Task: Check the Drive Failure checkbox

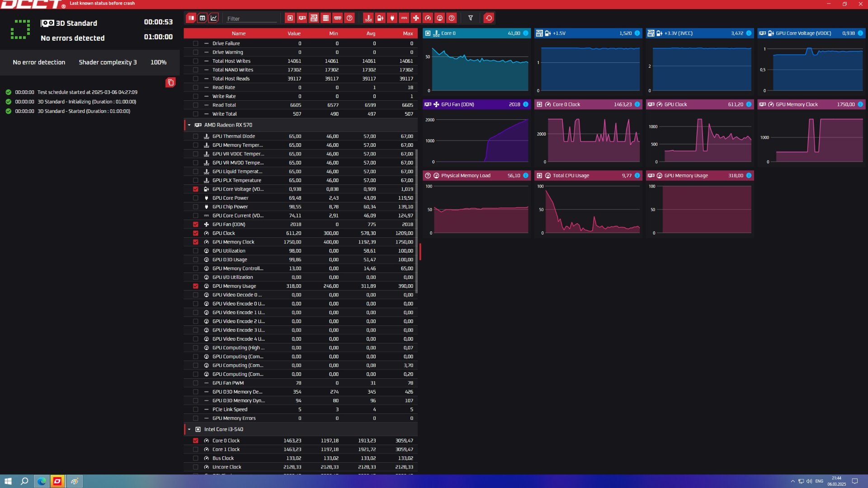Action: pos(196,43)
